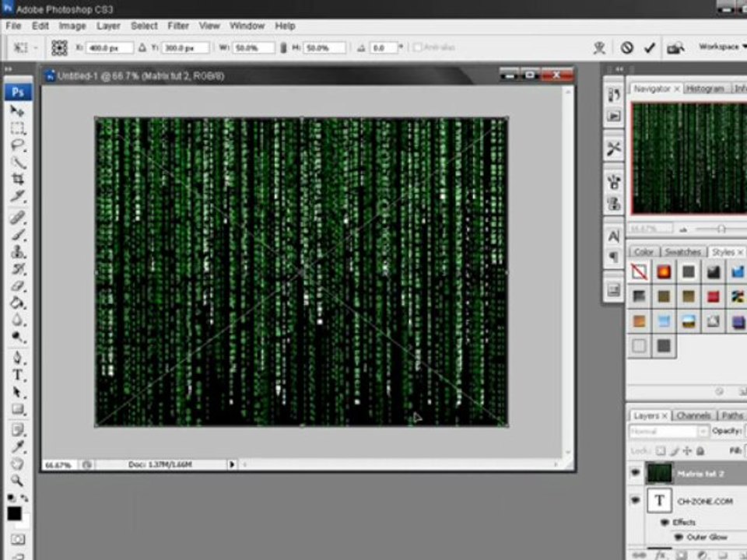Toggle the Anti-alias checkbox
The width and height of the screenshot is (747, 560).
(418, 47)
